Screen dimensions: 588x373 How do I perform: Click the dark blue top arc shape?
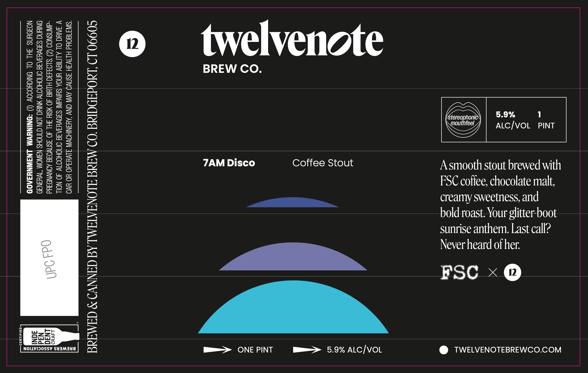[x=292, y=203]
